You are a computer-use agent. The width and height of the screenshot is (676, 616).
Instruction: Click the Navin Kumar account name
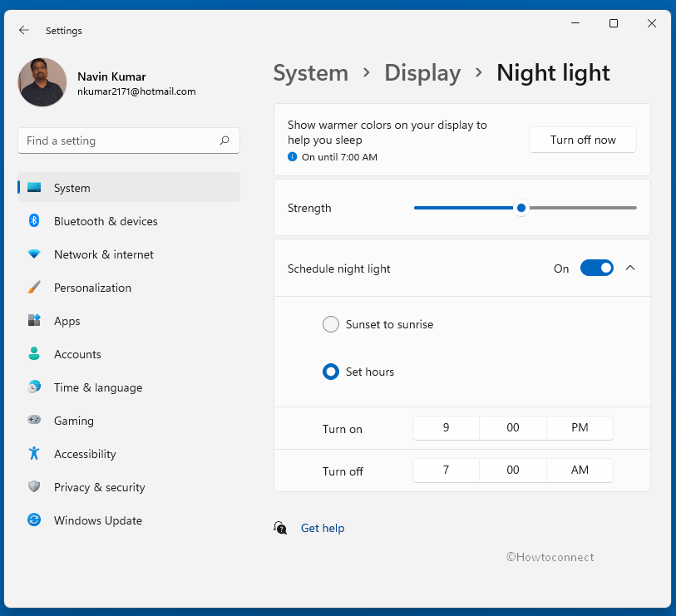[x=111, y=76]
